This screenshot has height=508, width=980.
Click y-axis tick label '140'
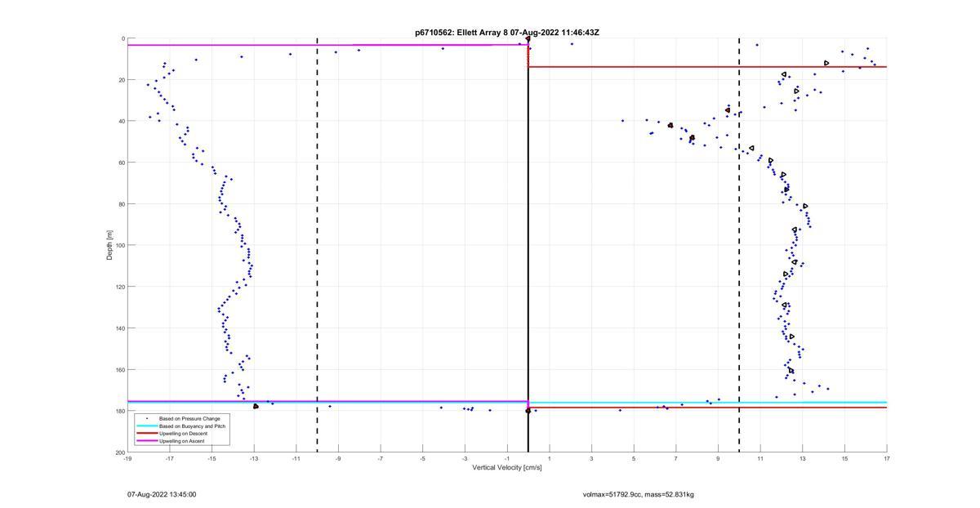pyautogui.click(x=119, y=328)
